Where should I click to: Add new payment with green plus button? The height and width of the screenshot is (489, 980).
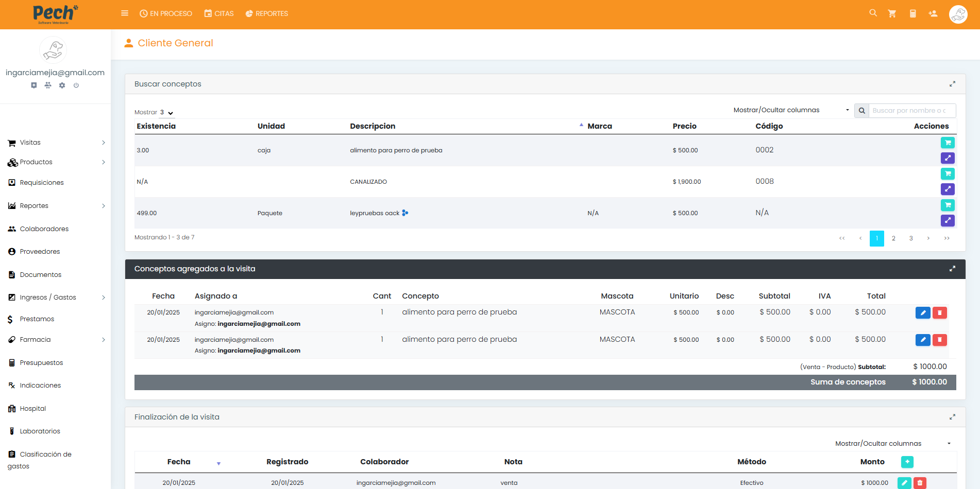(x=907, y=462)
